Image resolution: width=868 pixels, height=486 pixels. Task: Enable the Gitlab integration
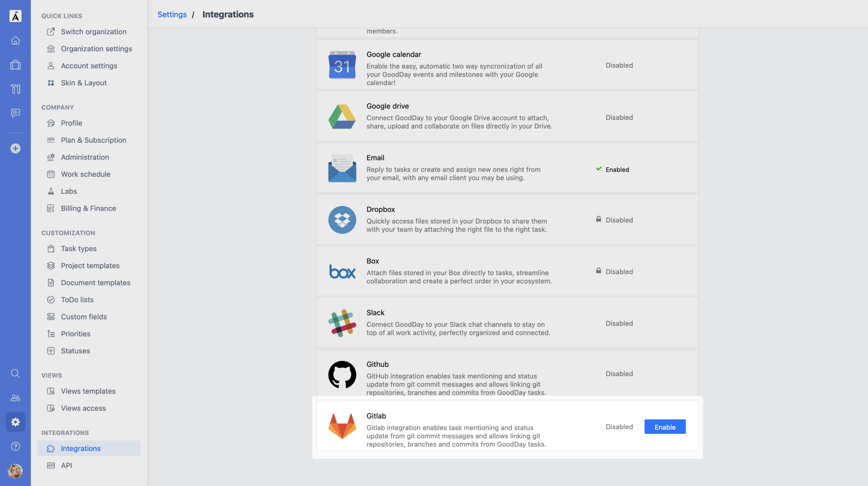(665, 427)
